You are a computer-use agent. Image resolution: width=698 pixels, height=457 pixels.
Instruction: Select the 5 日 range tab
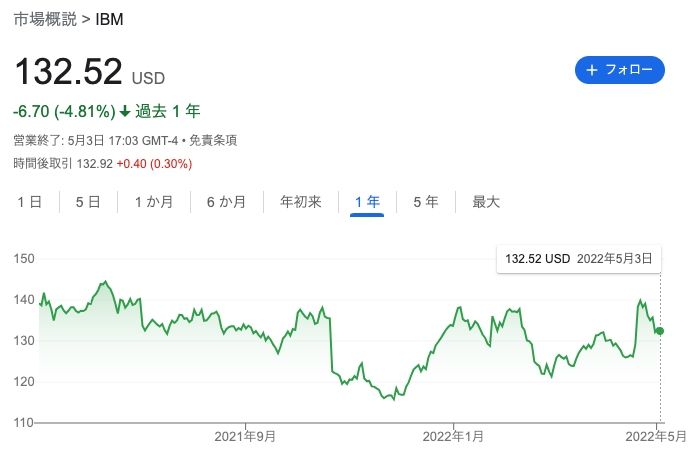coord(88,202)
